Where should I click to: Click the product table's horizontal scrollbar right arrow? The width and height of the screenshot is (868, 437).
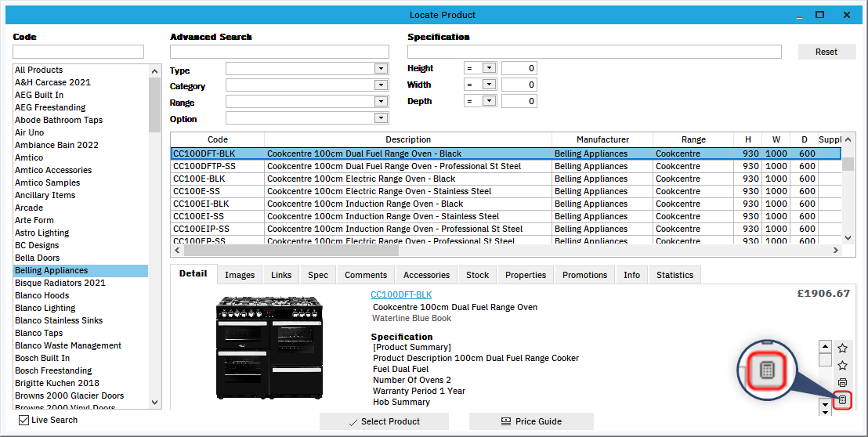click(836, 251)
